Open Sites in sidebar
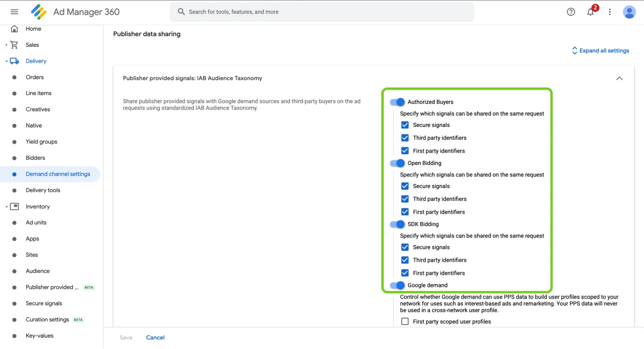 [x=32, y=255]
